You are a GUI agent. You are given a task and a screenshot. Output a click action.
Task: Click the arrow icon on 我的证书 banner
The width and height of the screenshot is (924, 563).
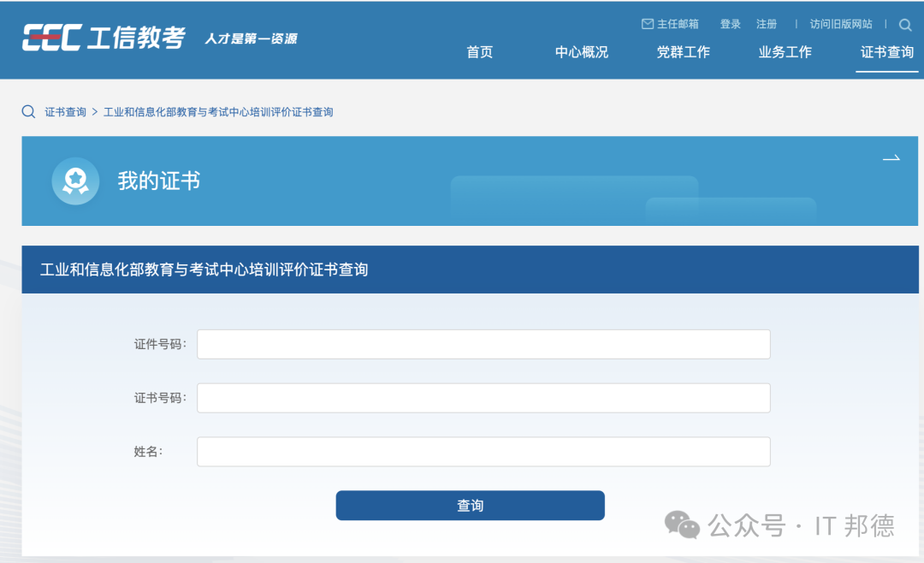point(891,158)
